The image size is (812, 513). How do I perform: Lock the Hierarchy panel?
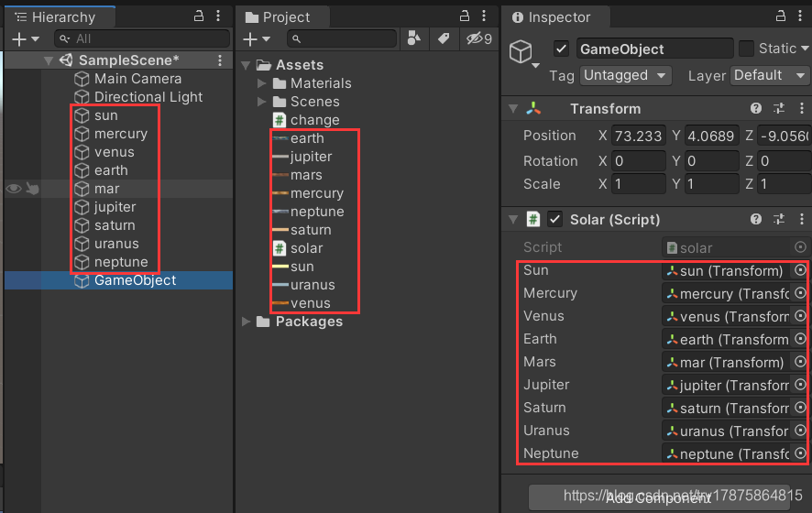click(199, 16)
